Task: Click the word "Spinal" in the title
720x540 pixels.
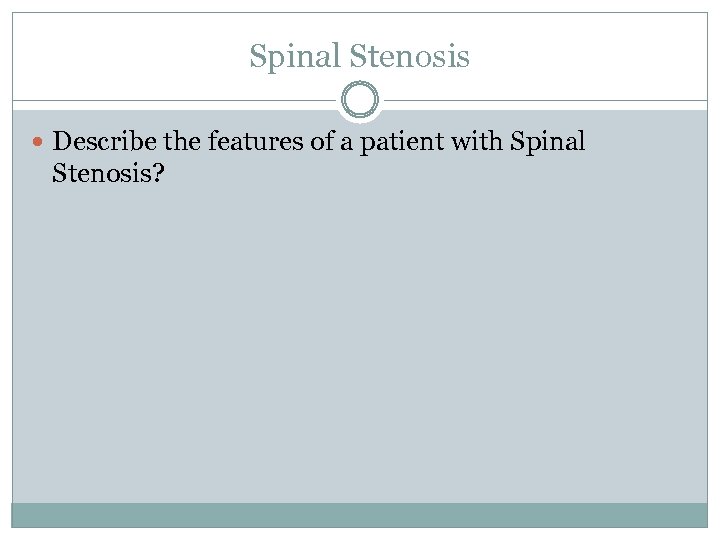Action: [295, 57]
